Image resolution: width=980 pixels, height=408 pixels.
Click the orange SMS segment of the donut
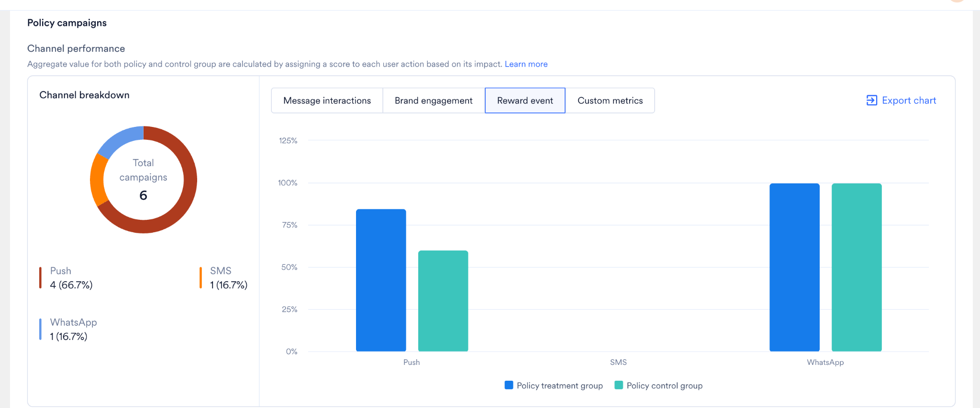(x=97, y=180)
